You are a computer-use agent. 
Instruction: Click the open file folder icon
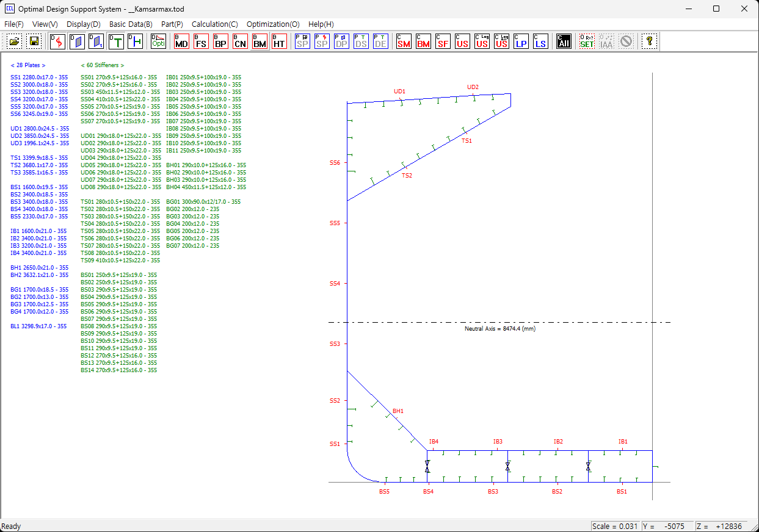[x=14, y=41]
